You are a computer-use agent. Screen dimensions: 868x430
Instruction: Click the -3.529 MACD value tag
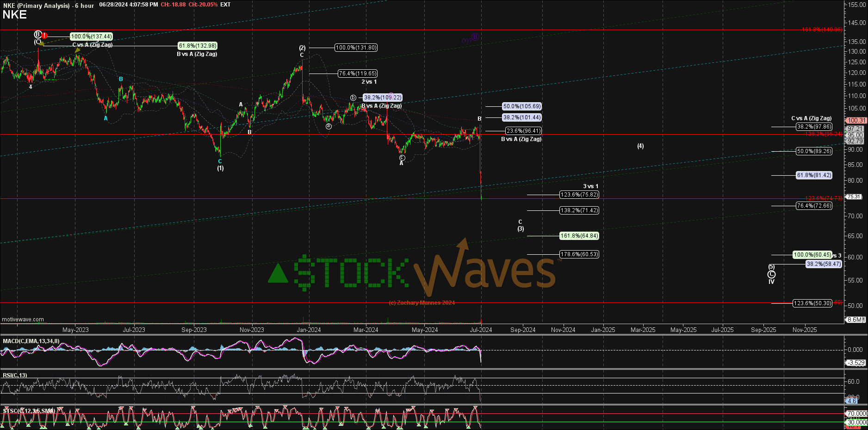[x=856, y=362]
